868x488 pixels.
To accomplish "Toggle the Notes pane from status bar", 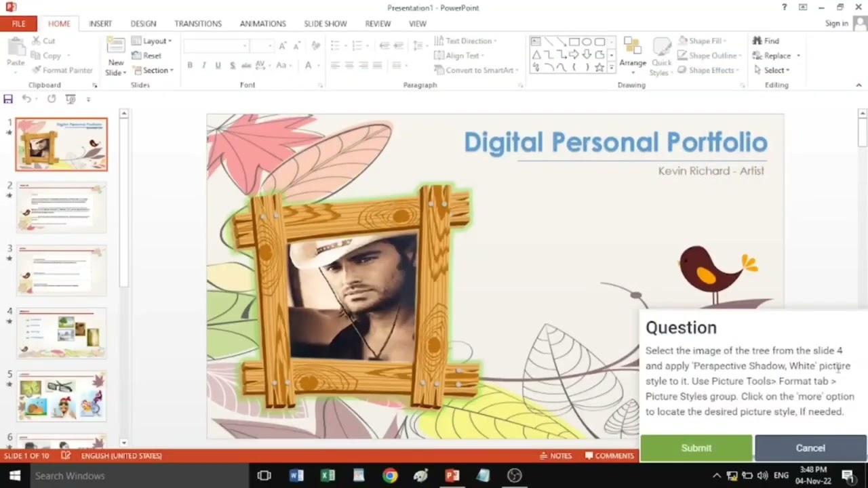I will tap(555, 455).
